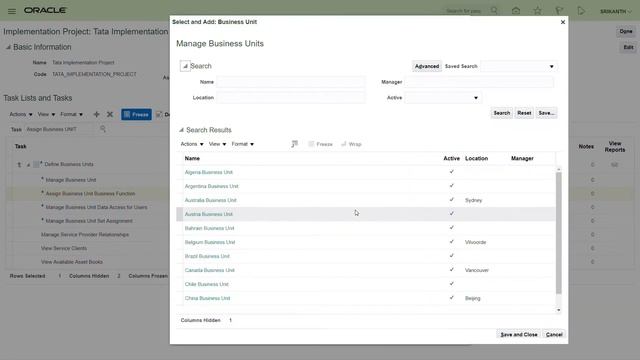Click the Search button

point(502,113)
